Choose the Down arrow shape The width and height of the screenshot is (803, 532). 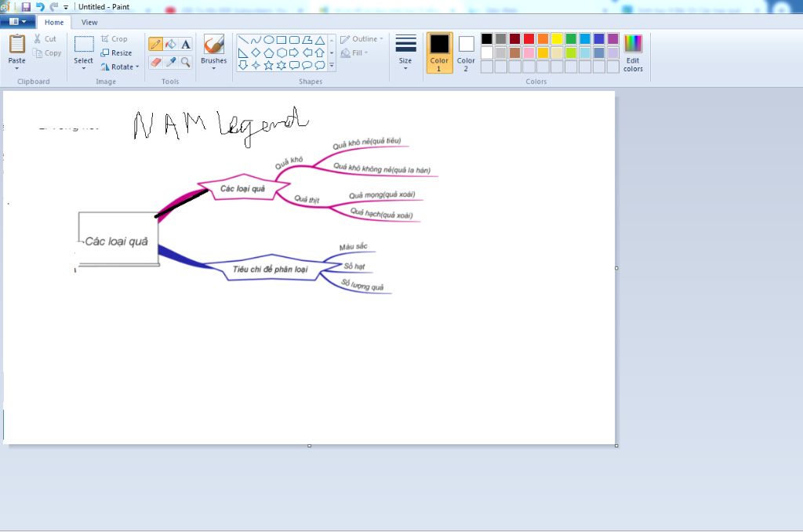point(243,65)
